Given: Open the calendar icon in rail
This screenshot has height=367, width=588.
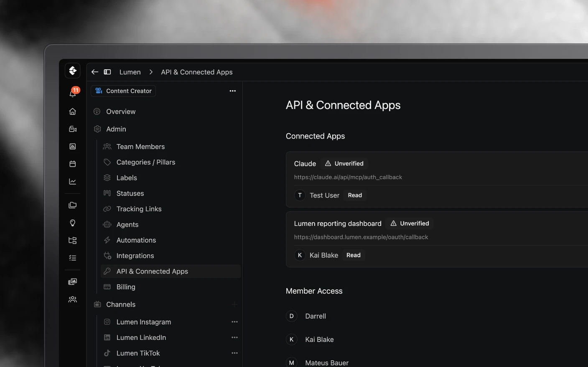Looking at the screenshot, I should pos(73,164).
